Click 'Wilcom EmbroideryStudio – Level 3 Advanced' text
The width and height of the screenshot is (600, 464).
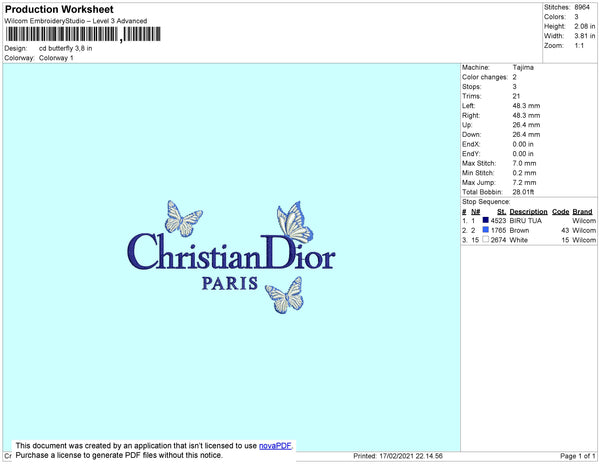point(76,21)
